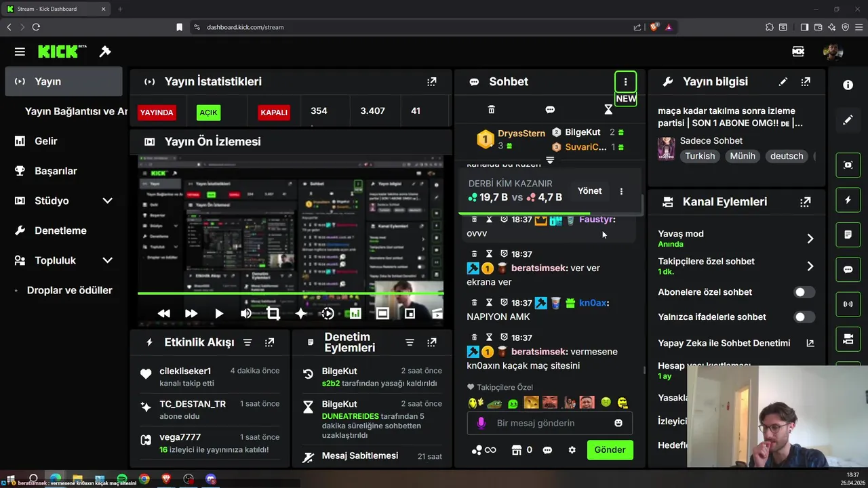Open Droplar ve ödüller in the sidebar
The width and height of the screenshot is (868, 488).
(x=64, y=290)
